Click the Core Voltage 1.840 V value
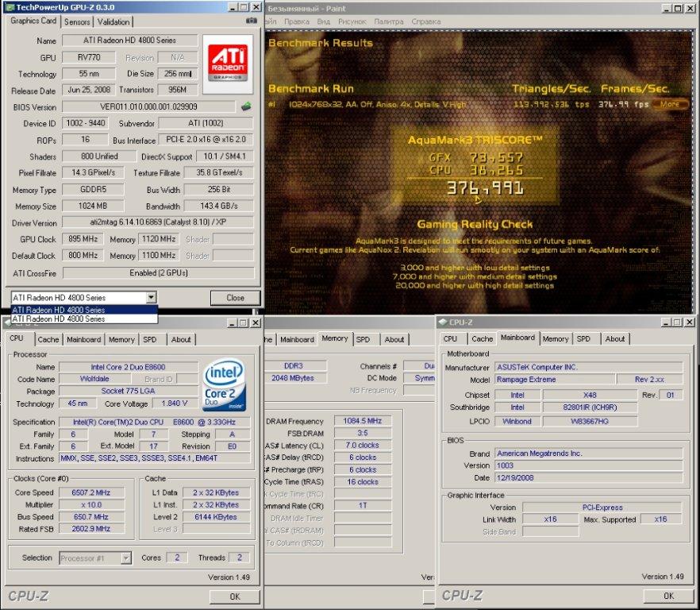 174,403
